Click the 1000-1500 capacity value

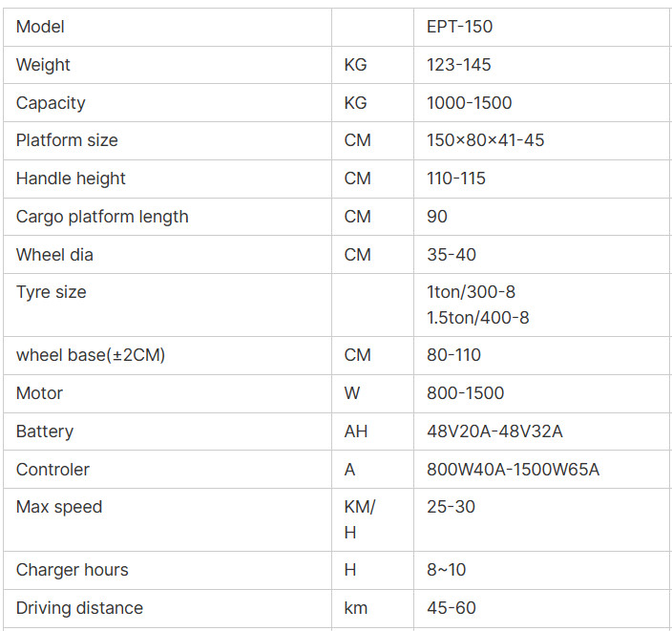point(470,103)
